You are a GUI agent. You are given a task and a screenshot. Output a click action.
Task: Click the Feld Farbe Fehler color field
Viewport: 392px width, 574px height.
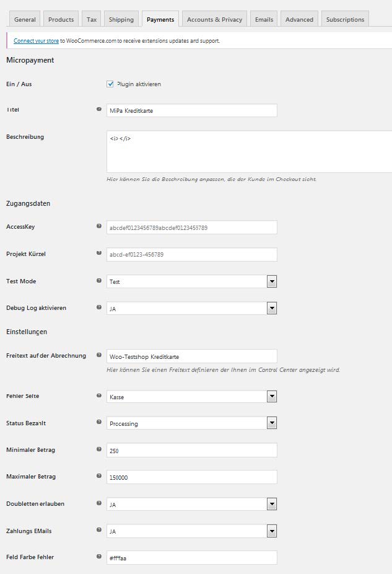(x=192, y=558)
